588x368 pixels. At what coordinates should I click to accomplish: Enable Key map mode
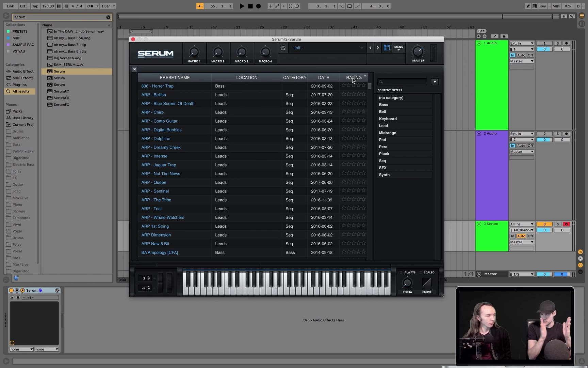coord(543,6)
